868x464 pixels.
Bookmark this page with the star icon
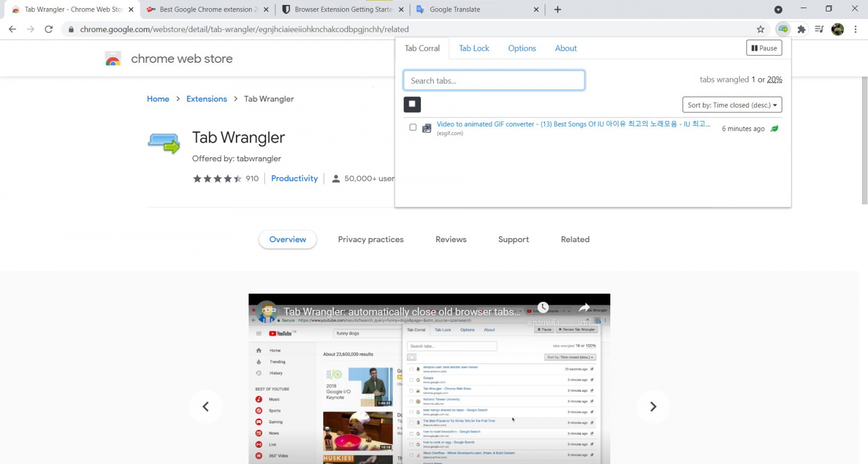(761, 29)
